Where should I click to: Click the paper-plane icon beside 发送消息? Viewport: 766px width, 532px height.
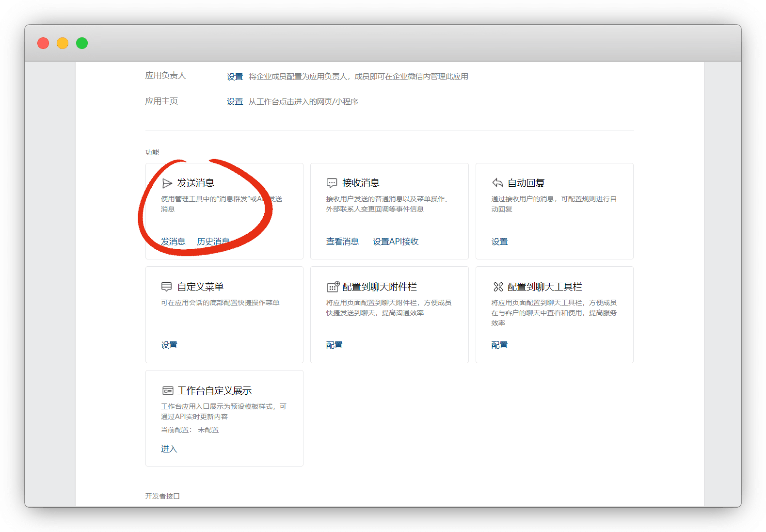click(x=167, y=183)
